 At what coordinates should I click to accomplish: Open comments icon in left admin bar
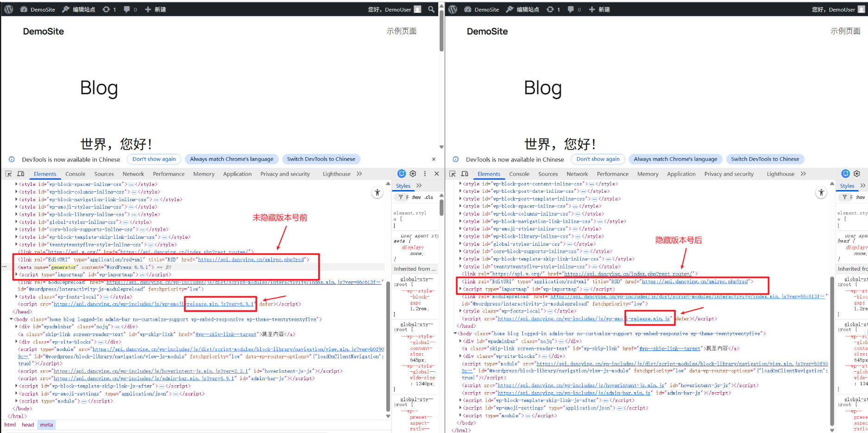(x=130, y=9)
